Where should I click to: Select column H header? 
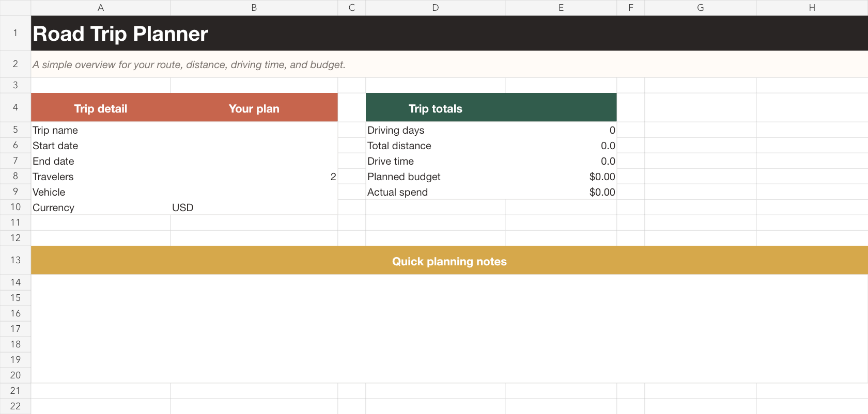point(812,8)
